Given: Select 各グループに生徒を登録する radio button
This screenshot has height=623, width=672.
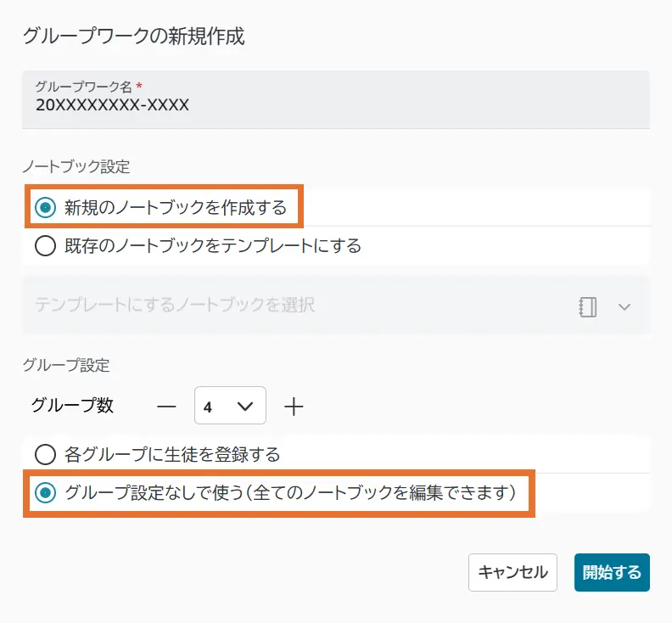Looking at the screenshot, I should pos(46,454).
